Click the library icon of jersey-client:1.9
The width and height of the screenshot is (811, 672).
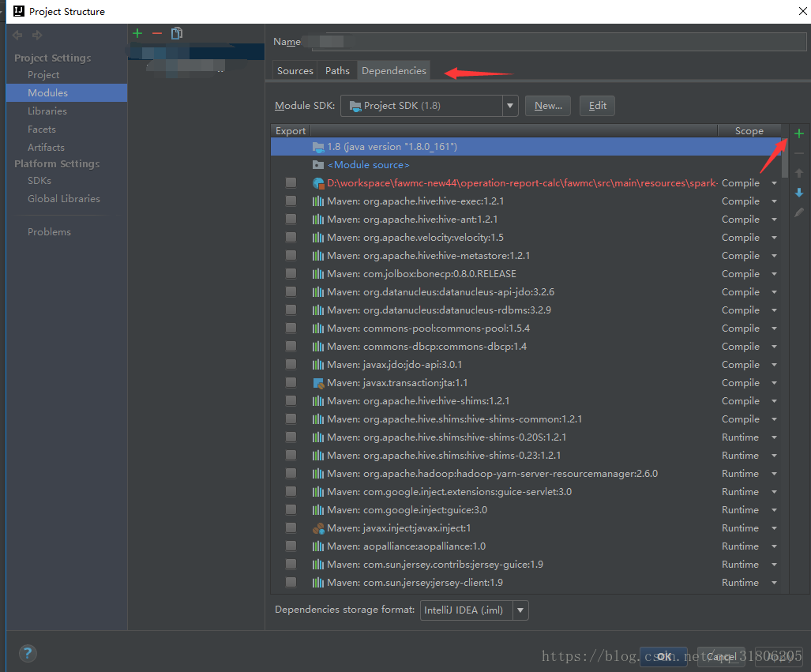coord(318,583)
